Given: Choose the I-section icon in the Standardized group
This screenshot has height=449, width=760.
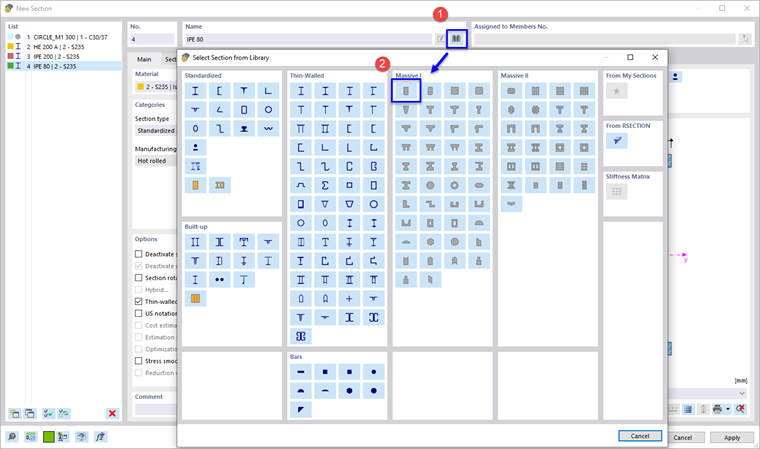Looking at the screenshot, I should pyautogui.click(x=195, y=91).
